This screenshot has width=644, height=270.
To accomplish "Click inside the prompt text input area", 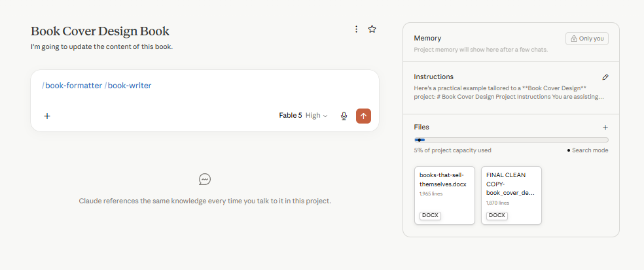I will click(205, 86).
